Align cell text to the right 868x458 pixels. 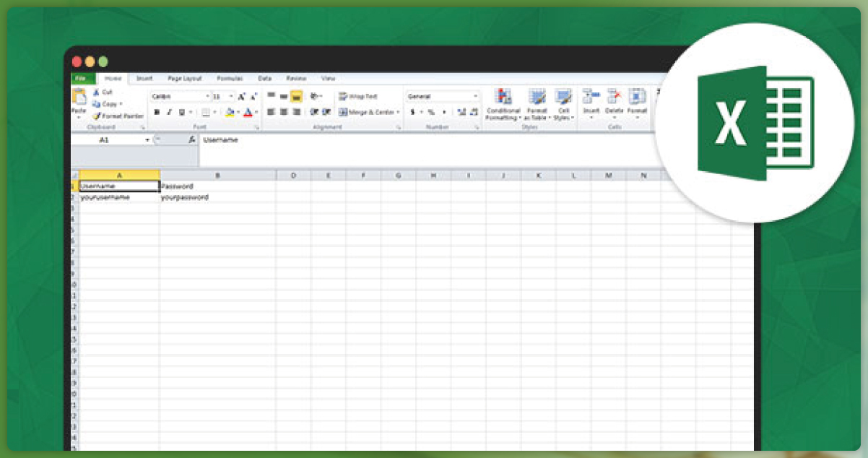(296, 112)
